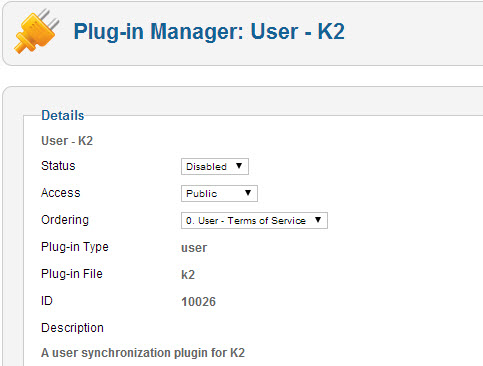Expand the Ordering dropdown with Terms of Service
This screenshot has height=366, width=483.
tap(254, 220)
